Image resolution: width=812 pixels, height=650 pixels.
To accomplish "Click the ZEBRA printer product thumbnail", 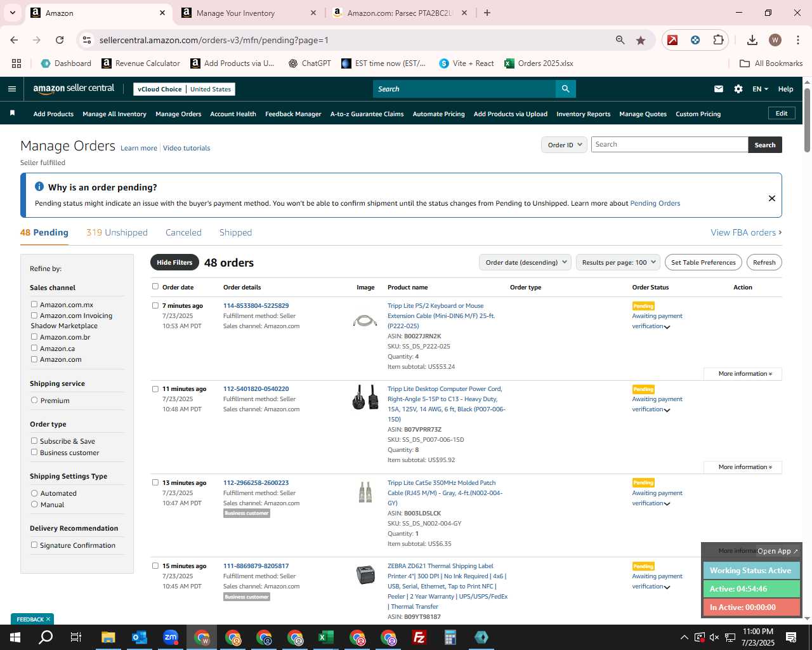I will 365,574.
